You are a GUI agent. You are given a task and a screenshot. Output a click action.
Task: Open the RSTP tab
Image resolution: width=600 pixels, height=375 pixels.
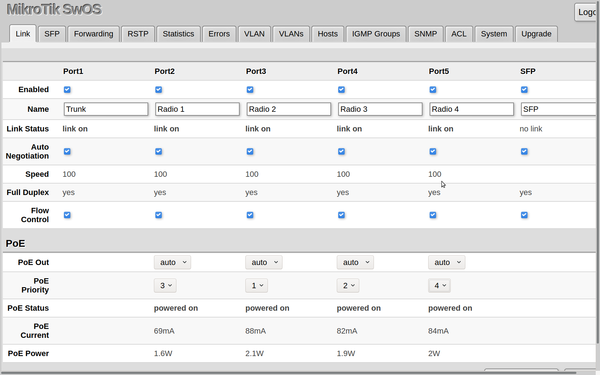[138, 34]
